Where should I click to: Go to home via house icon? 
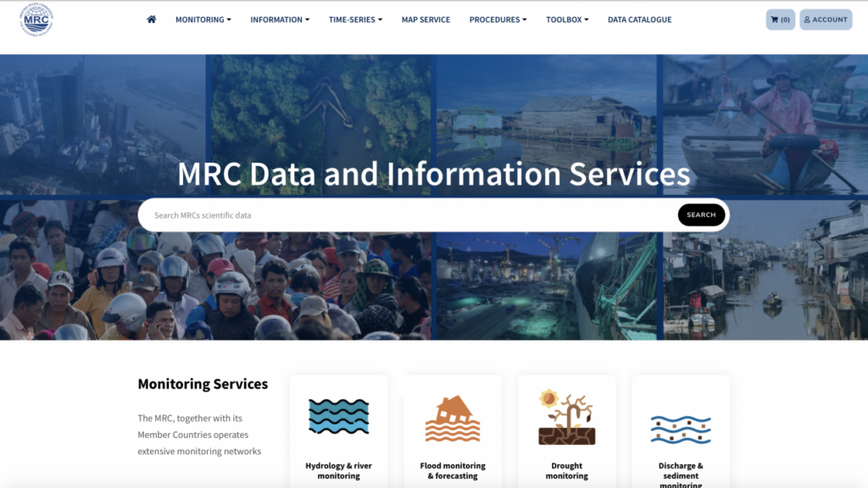(152, 19)
